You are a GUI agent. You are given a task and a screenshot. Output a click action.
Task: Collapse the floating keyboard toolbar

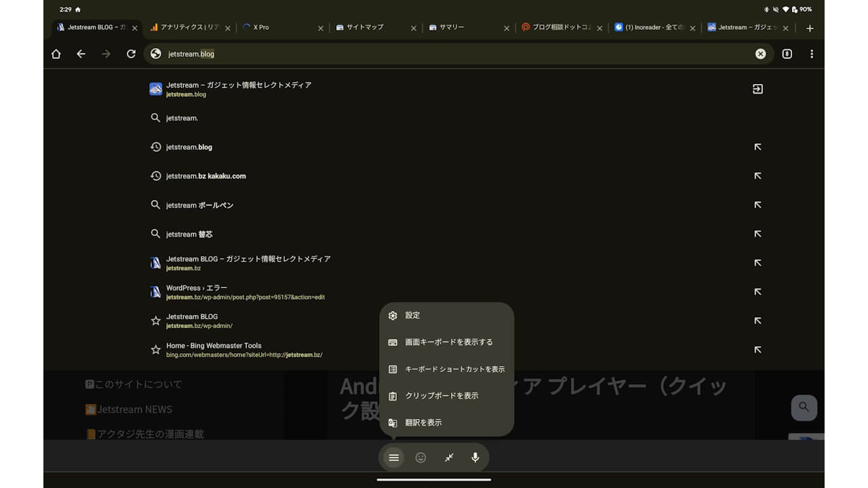tap(448, 457)
